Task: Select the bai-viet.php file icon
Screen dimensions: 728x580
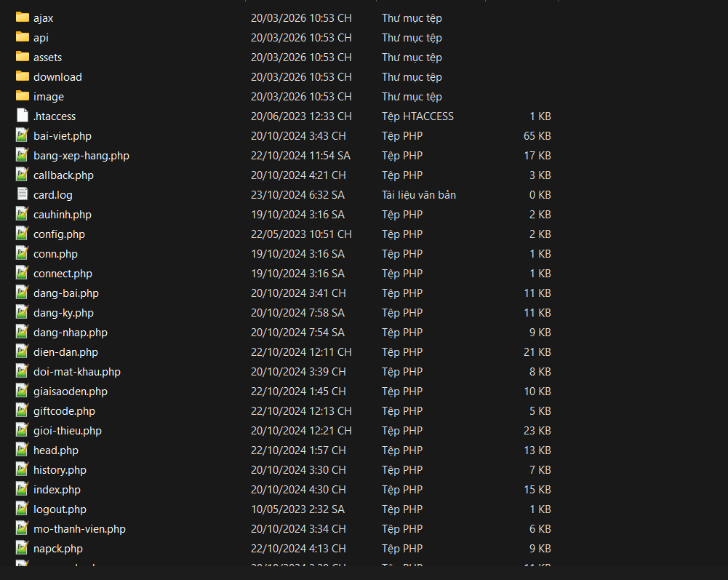Action: tap(23, 135)
